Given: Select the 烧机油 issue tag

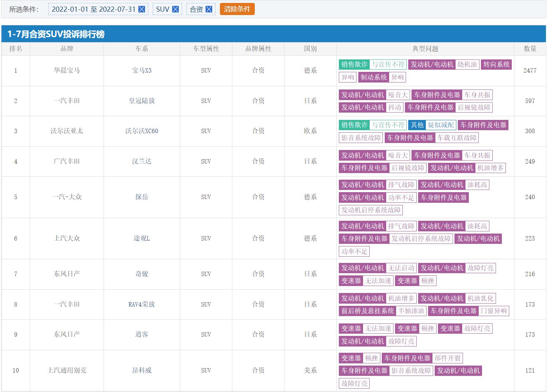Looking at the screenshot, I should click(x=467, y=65).
